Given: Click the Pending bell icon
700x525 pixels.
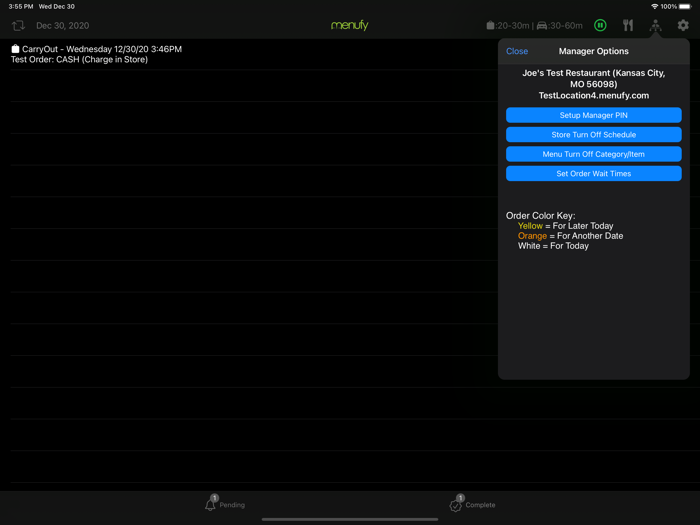Looking at the screenshot, I should pos(210,505).
